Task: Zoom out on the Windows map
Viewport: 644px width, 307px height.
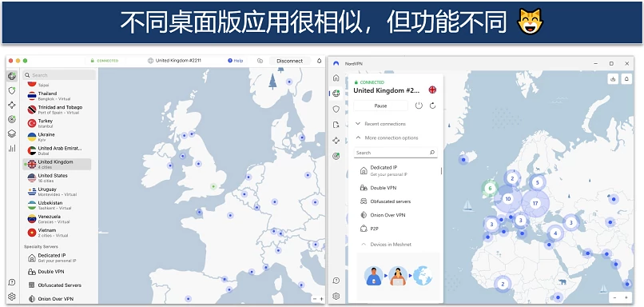Action: click(615, 297)
